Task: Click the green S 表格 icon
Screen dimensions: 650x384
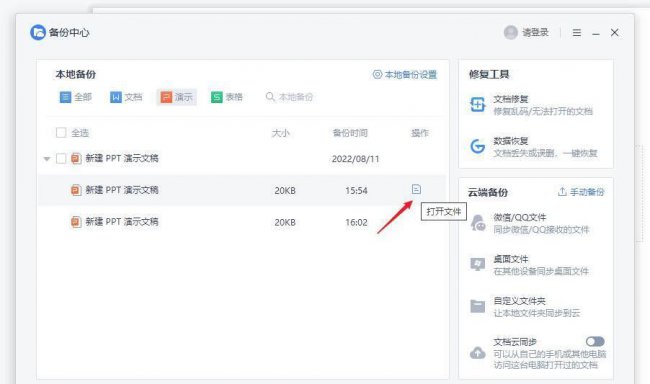Action: pos(216,97)
